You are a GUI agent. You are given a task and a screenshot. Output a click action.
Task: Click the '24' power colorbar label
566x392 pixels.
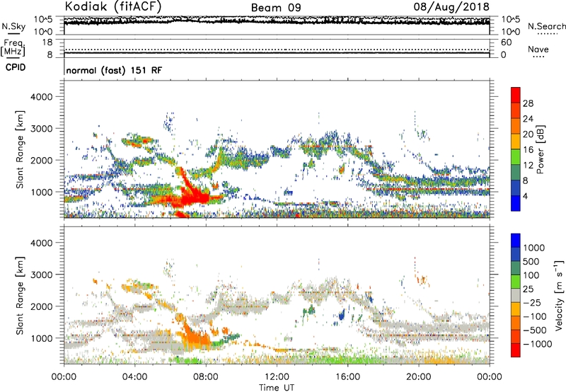[528, 119]
